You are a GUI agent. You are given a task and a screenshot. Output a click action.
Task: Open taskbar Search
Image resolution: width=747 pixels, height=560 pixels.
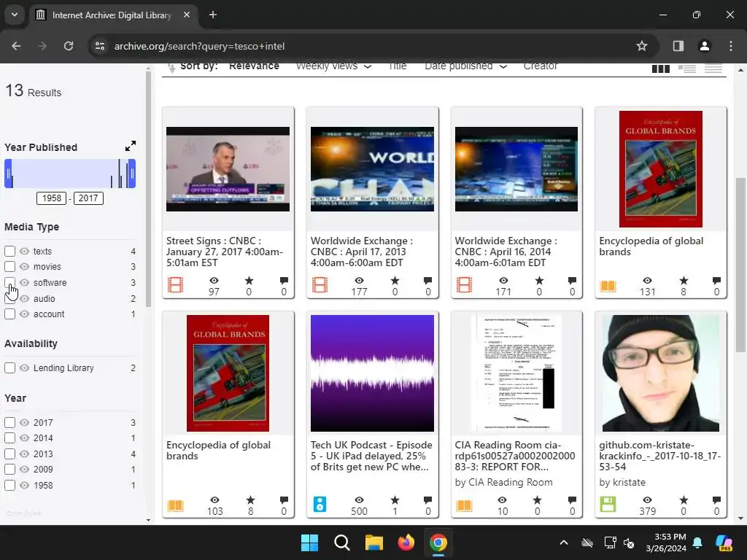coord(341,542)
